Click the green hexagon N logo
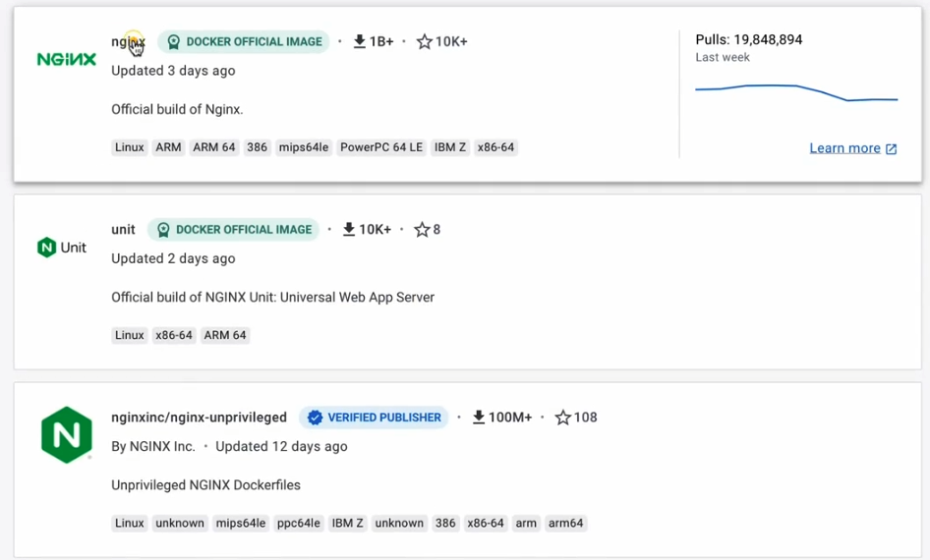Screen dimensions: 930x560 pos(67,434)
